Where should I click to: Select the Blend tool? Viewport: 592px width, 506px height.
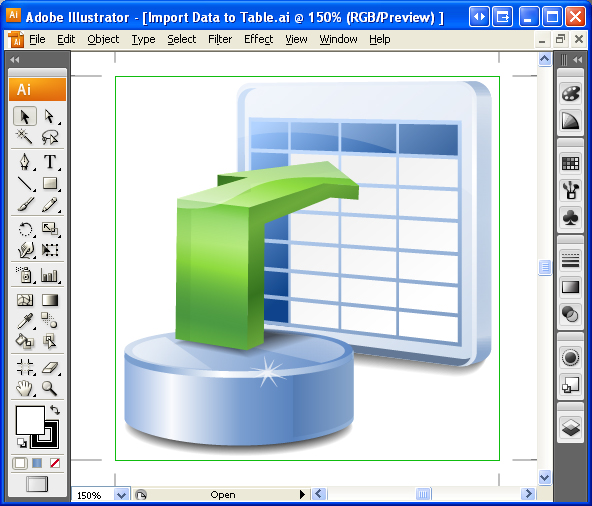tap(50, 321)
